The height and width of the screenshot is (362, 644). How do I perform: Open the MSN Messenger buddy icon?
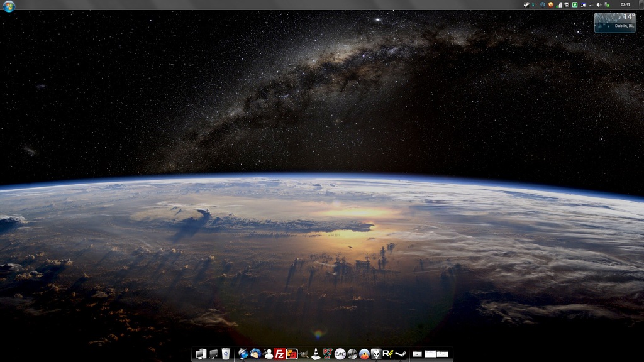[269, 354]
